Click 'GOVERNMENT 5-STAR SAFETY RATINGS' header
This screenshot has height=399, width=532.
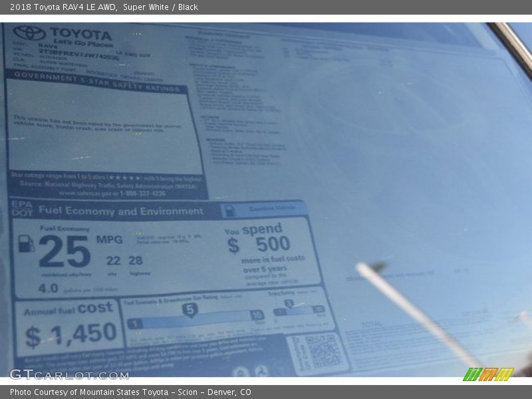coord(96,81)
